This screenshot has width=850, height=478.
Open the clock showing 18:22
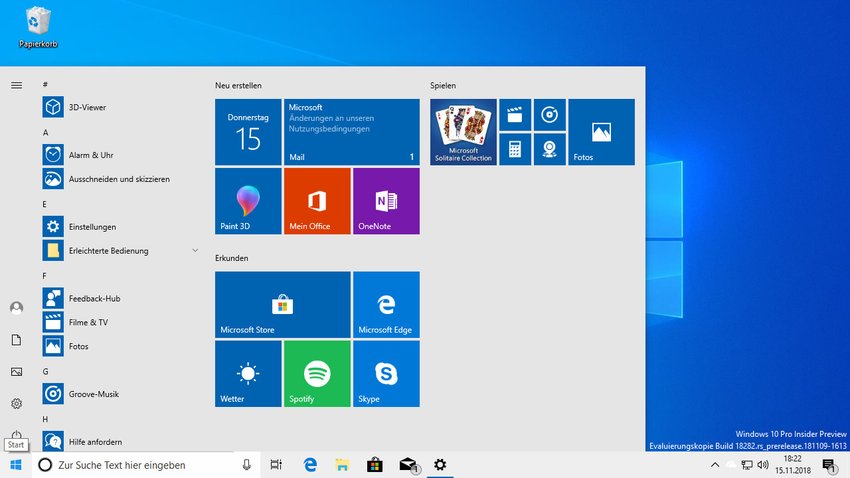pyautogui.click(x=793, y=464)
